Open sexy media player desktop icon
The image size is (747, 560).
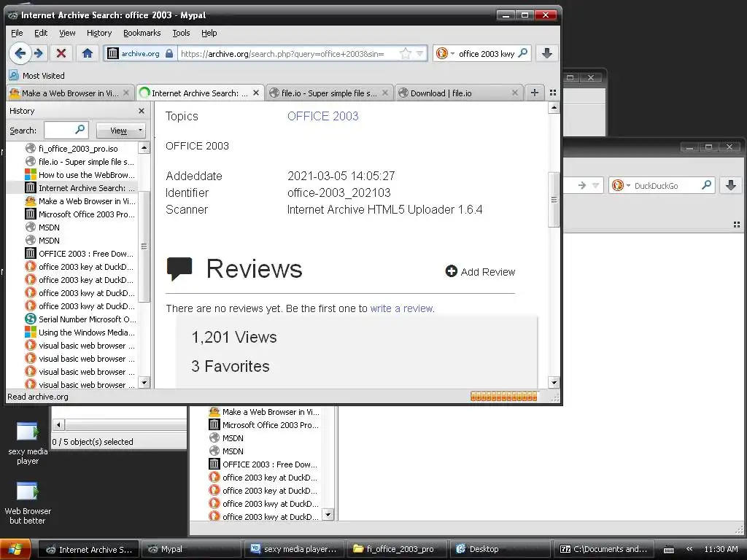coord(28,443)
